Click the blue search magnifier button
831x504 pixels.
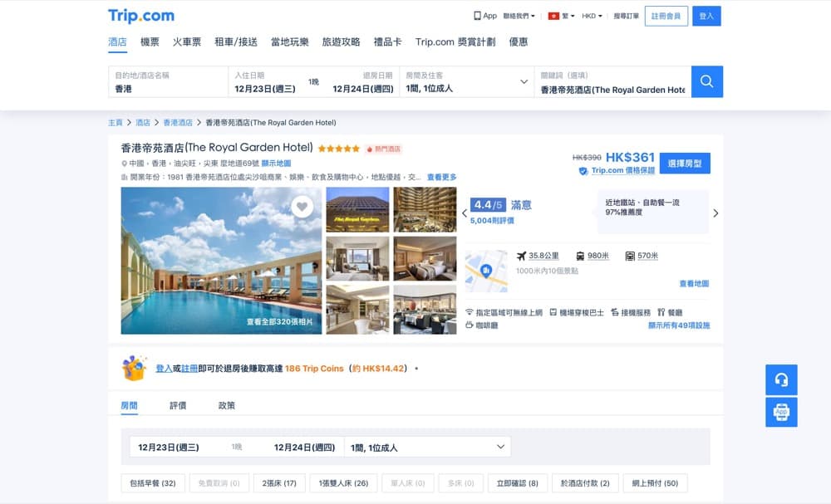pos(706,81)
